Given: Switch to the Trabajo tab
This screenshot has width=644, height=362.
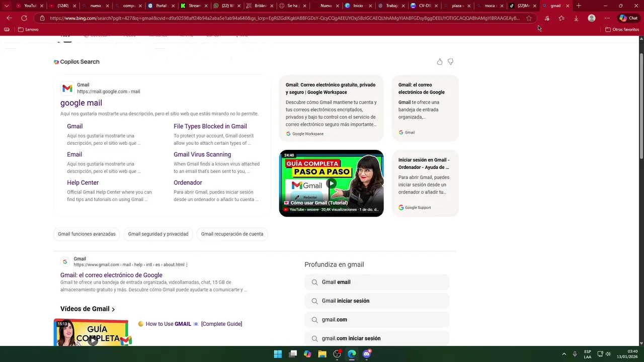Looking at the screenshot, I should pos(390,6).
